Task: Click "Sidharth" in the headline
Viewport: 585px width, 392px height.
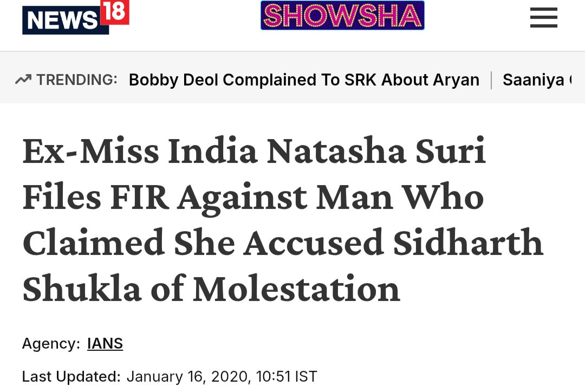Action: coord(467,242)
